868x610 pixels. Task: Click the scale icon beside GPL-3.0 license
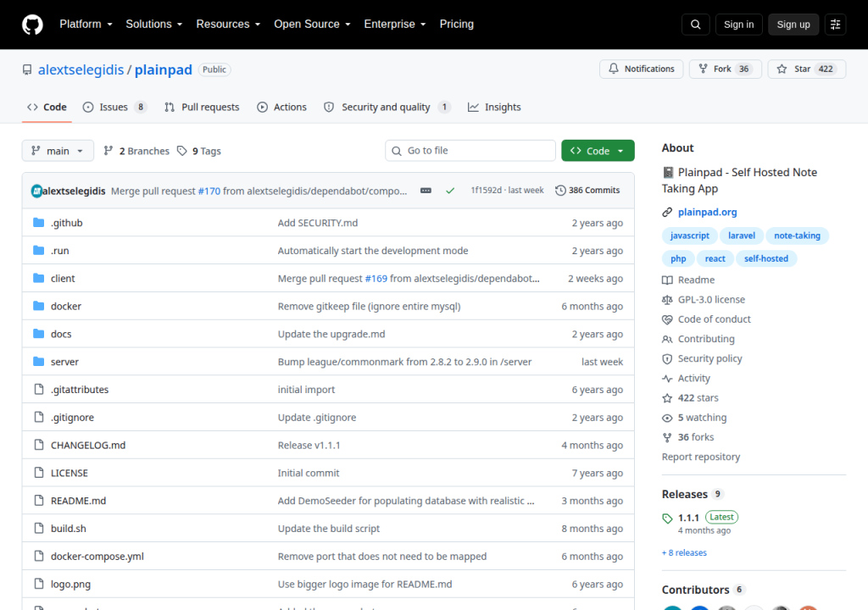point(667,299)
